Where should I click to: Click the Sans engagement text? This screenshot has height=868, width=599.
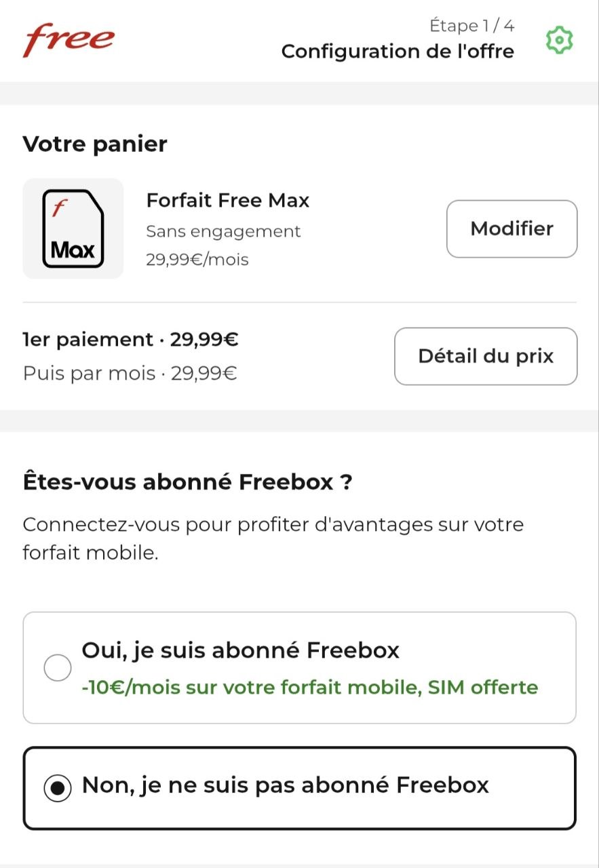coord(223,231)
